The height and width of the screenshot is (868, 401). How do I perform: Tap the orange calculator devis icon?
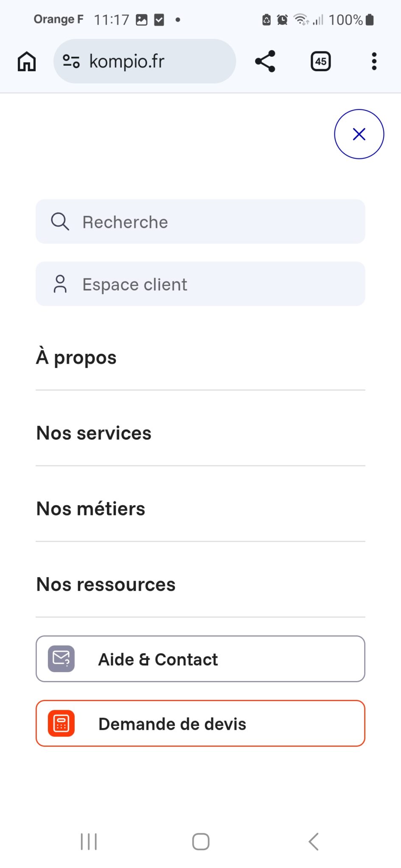61,723
